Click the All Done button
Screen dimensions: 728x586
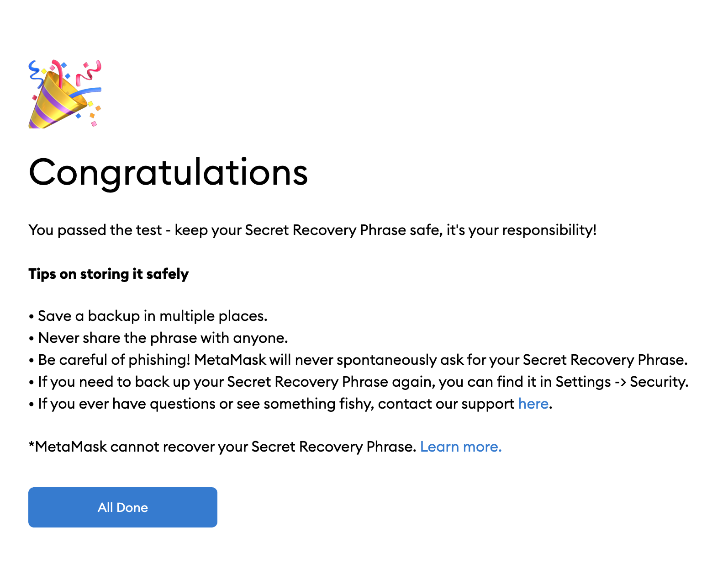(x=122, y=507)
